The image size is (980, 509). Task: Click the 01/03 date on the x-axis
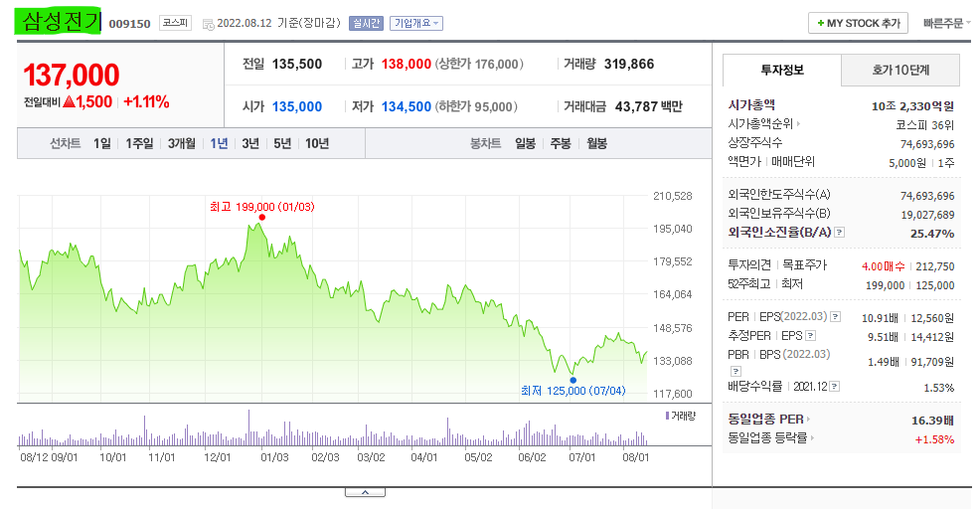click(274, 457)
